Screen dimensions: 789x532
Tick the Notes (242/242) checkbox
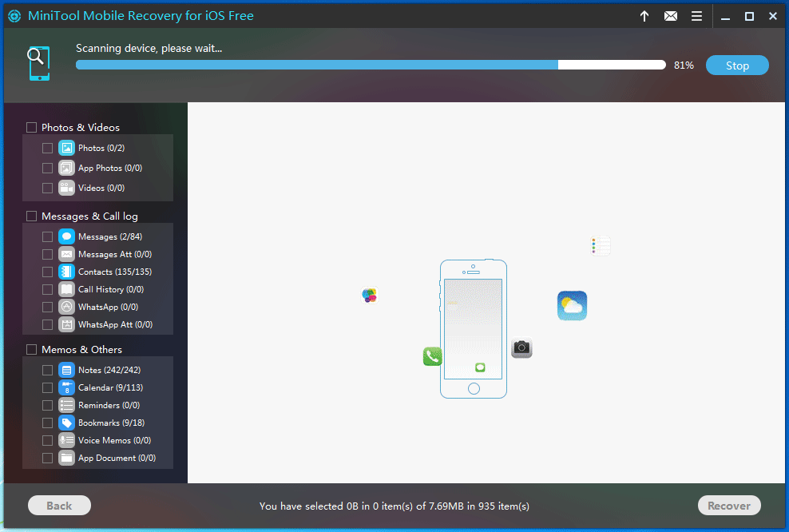click(47, 370)
